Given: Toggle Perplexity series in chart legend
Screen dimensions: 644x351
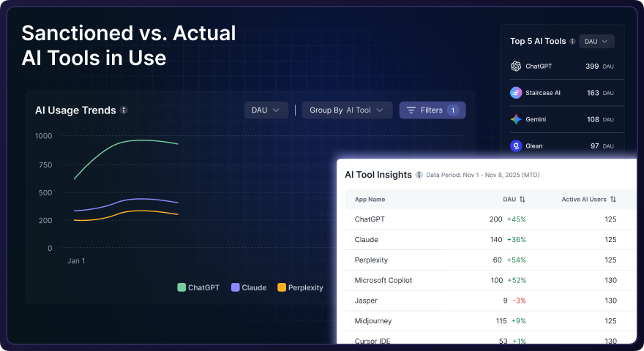Looking at the screenshot, I should coord(300,287).
